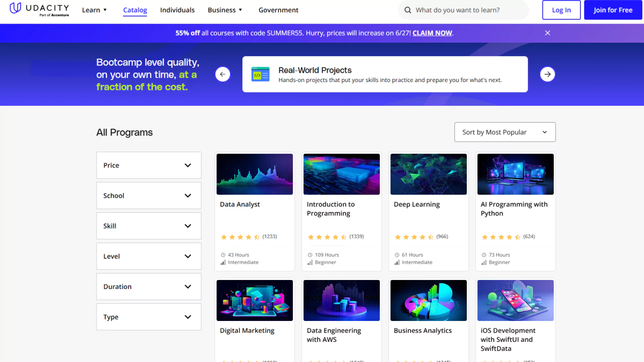The height and width of the screenshot is (362, 644).
Task: Click the '73 Hours' text
Action: (x=500, y=255)
